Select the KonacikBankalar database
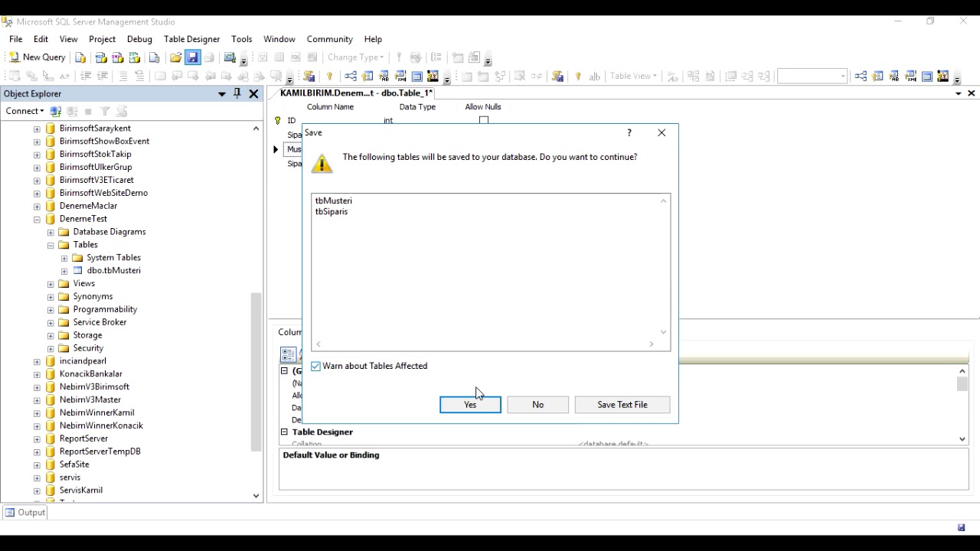980x551 pixels. click(90, 374)
